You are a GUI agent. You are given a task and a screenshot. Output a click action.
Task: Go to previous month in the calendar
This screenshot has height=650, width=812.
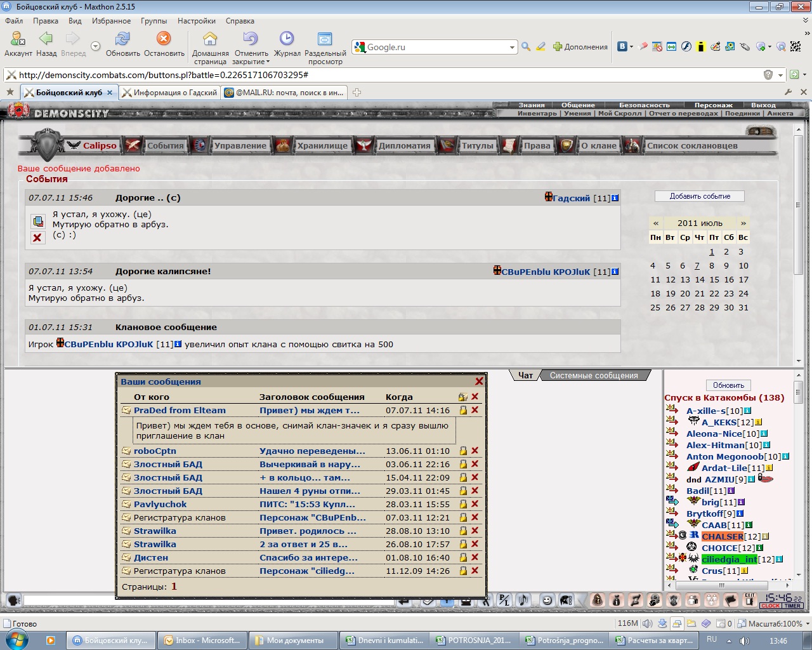[656, 223]
